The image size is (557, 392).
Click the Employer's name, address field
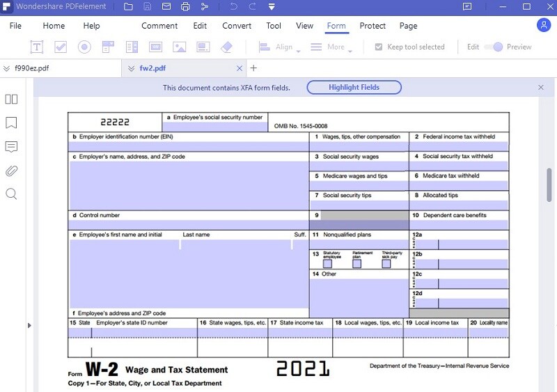(189, 185)
